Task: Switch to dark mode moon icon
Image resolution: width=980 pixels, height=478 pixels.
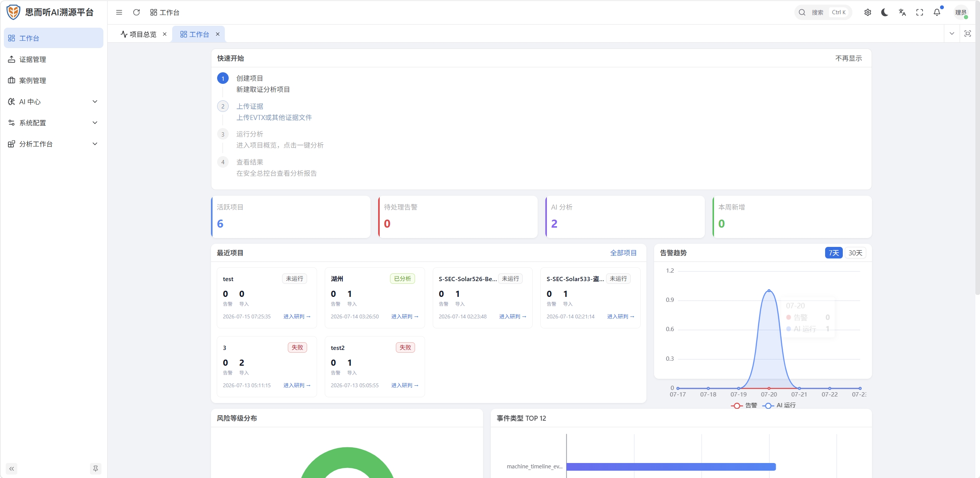Action: pos(885,12)
